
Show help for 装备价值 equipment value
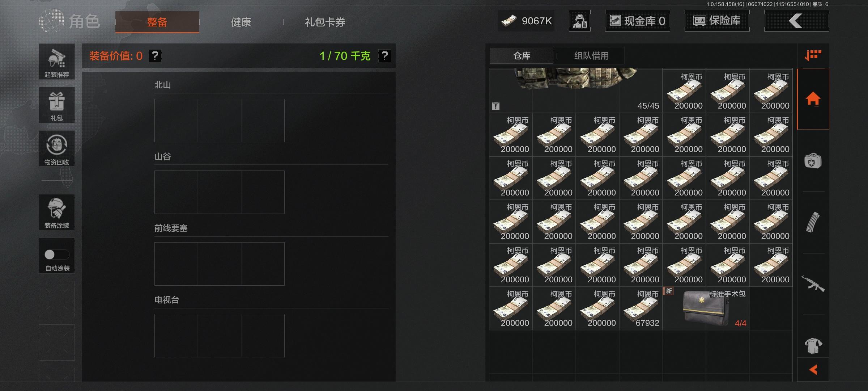[x=155, y=56]
